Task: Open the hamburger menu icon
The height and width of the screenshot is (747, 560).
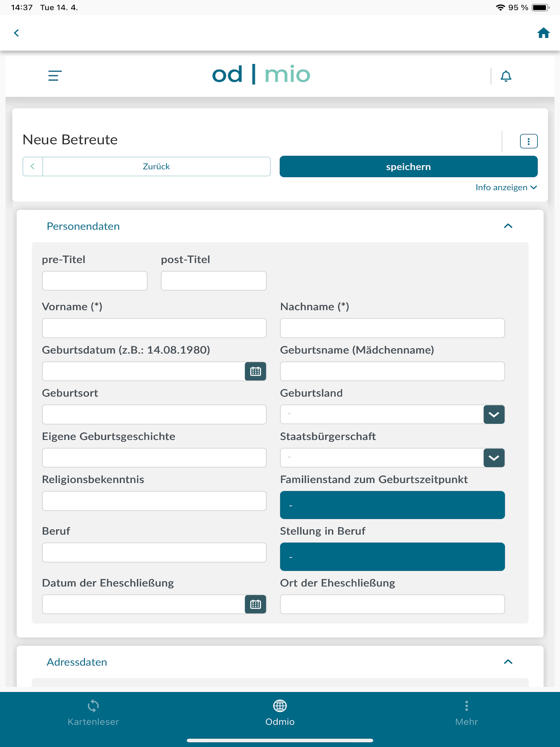Action: (x=55, y=76)
